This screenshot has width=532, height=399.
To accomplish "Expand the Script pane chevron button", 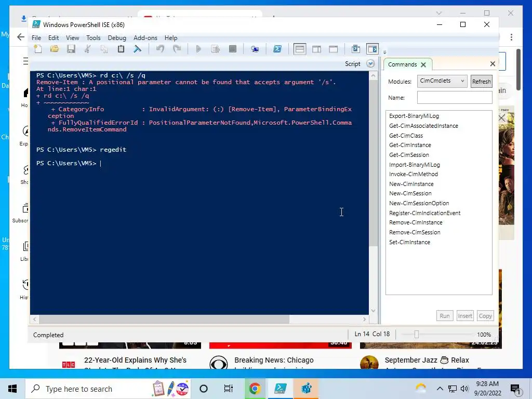I will click(x=370, y=64).
